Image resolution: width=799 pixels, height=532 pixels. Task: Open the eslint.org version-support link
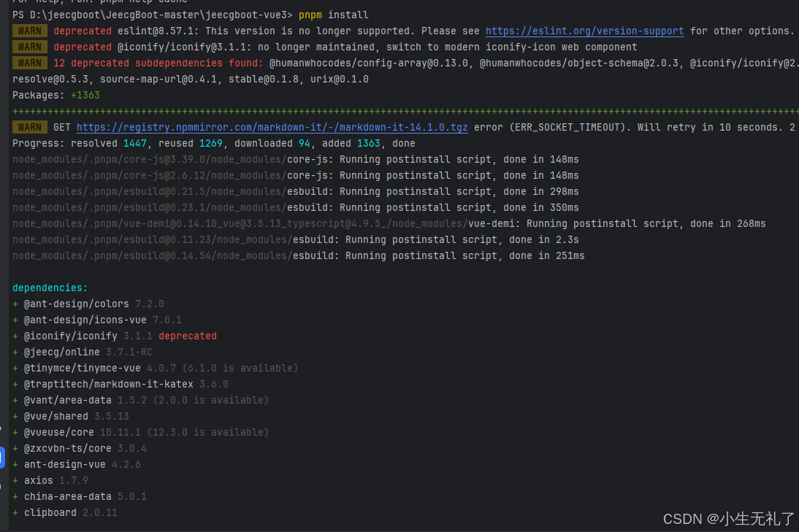coord(584,31)
